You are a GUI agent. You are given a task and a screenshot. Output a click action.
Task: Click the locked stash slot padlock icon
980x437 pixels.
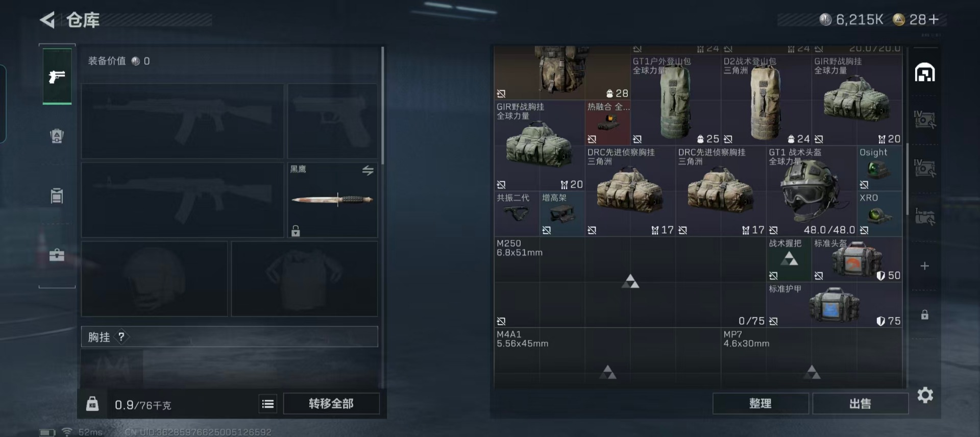tap(924, 314)
